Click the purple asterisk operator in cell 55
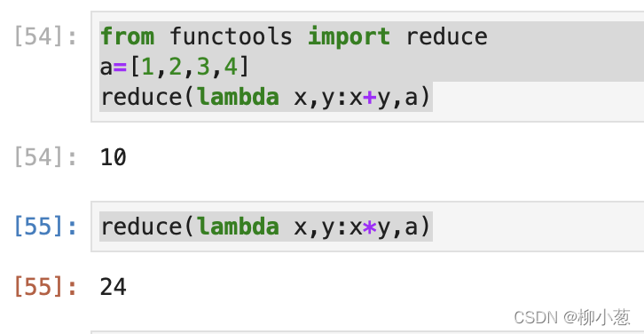Viewport: 644px width, 334px height. pyautogui.click(x=370, y=227)
